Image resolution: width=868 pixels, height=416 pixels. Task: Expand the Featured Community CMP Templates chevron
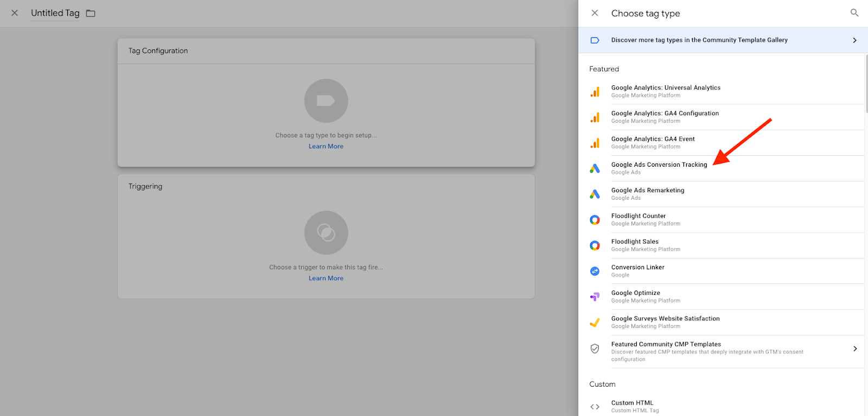pyautogui.click(x=855, y=349)
